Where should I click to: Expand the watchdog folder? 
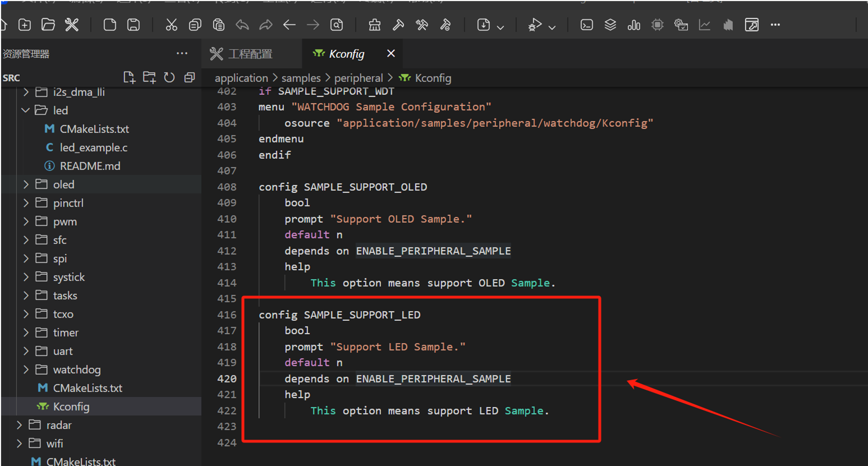26,370
